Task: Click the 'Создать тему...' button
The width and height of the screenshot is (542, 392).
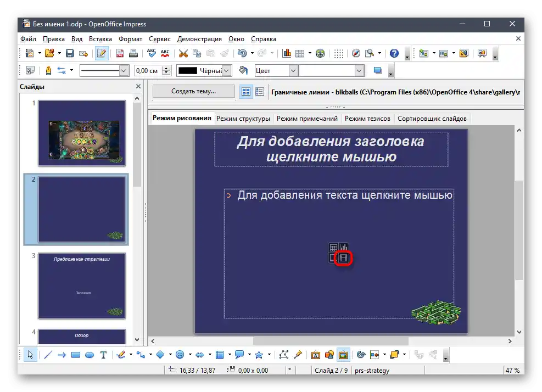Action: [x=193, y=92]
